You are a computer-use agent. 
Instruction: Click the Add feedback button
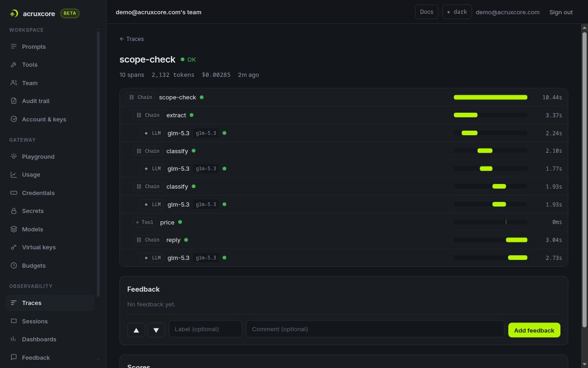click(x=534, y=330)
